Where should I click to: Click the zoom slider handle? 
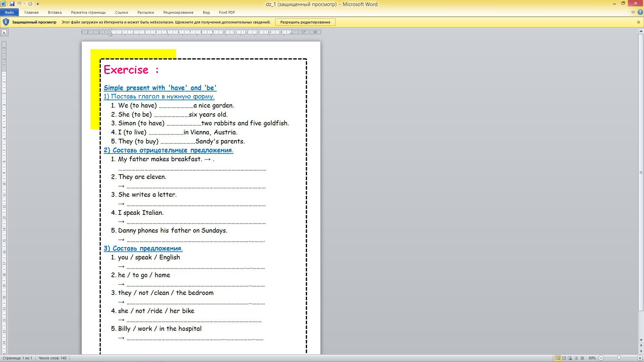[x=619, y=358]
